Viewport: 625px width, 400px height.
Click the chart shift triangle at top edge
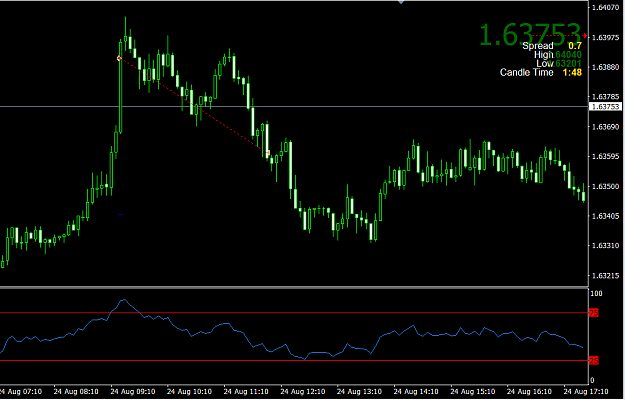tap(401, 2)
